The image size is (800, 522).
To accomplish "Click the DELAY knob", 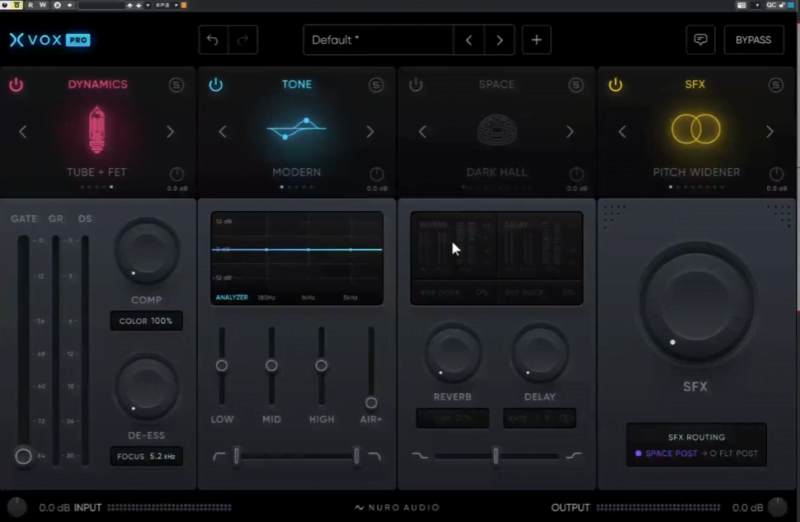I will point(540,353).
